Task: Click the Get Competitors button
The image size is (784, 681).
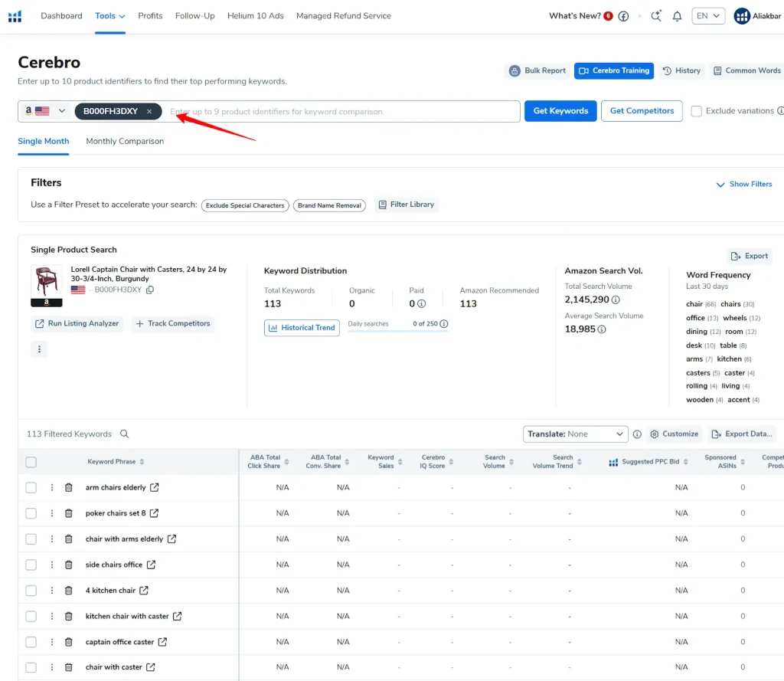Action: 642,111
